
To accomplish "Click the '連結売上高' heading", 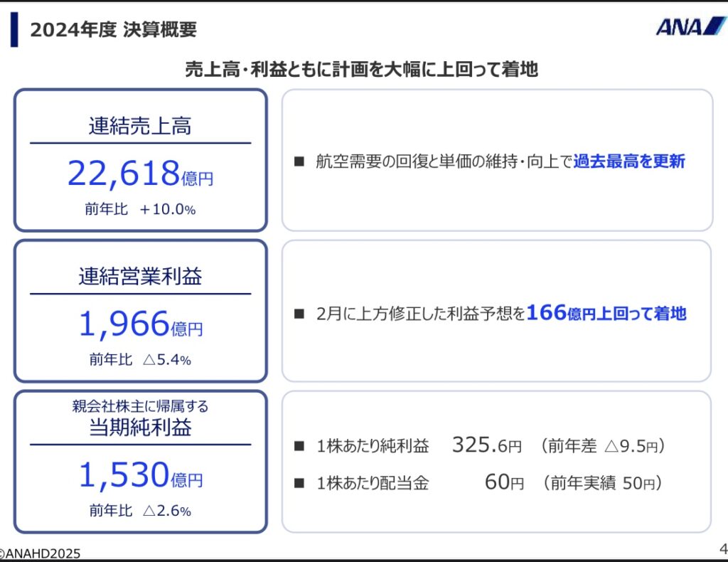I will pos(140,126).
